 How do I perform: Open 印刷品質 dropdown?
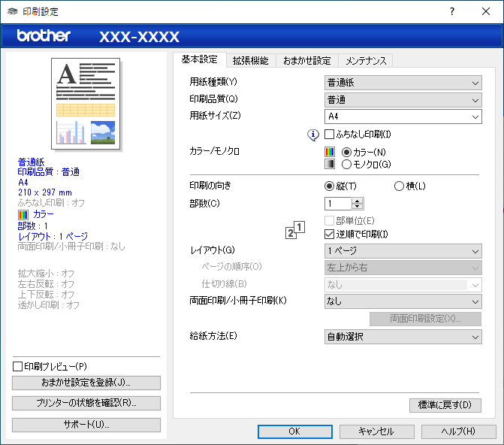[x=403, y=100]
